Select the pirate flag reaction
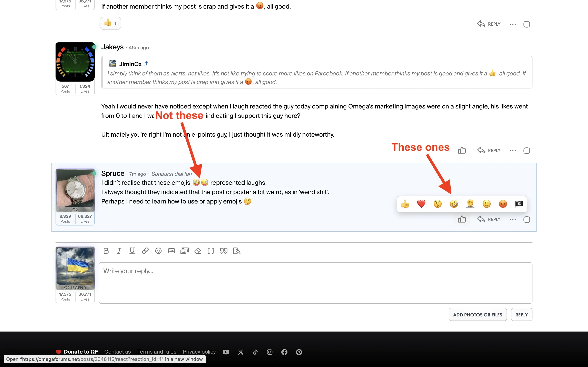Screen dimensions: 588x367 pos(519,204)
